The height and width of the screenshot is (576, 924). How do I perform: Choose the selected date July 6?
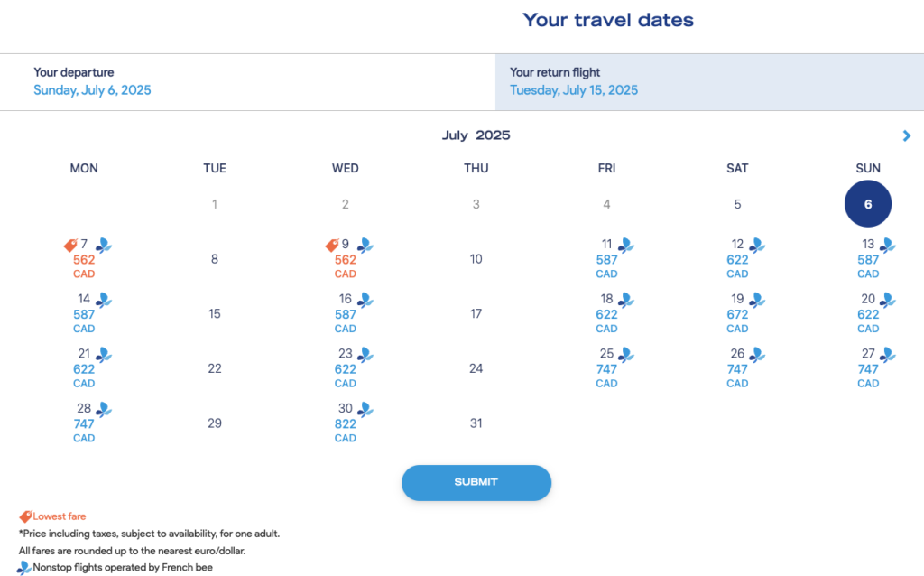click(x=868, y=204)
